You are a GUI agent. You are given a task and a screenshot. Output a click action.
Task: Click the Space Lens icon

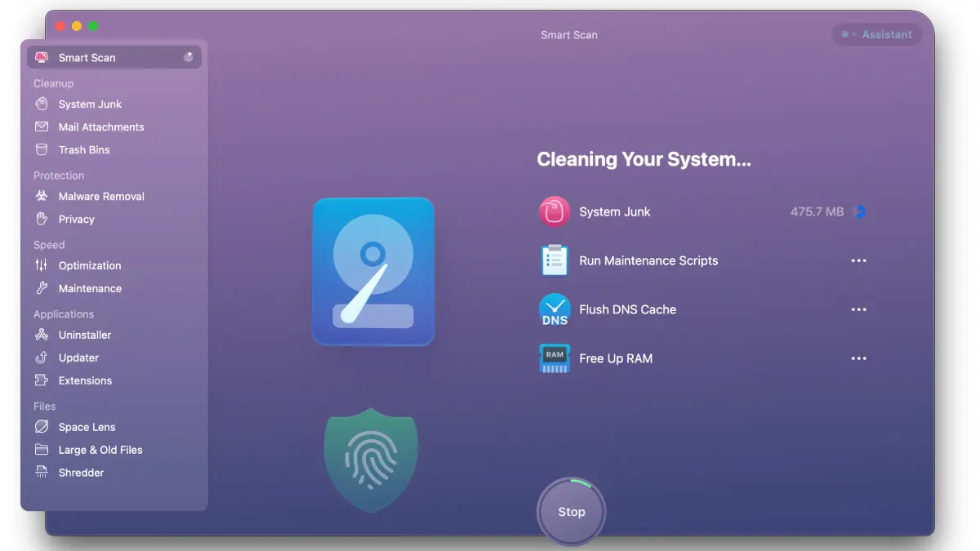tap(42, 427)
